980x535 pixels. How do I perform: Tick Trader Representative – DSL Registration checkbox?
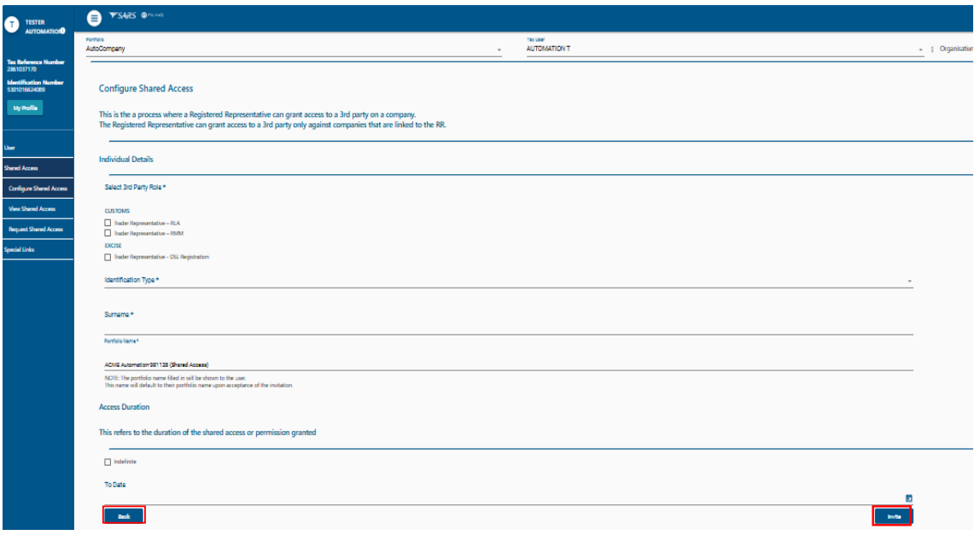tap(108, 256)
